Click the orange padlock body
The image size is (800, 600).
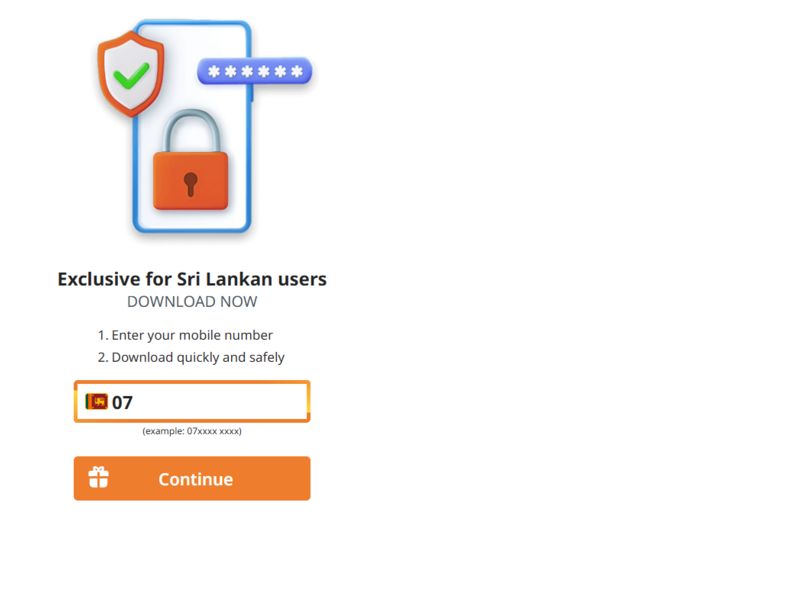190,180
